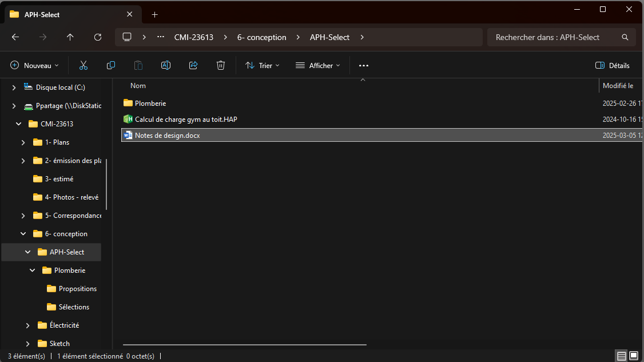
Task: Click the Delete trash icon
Action: [221, 66]
